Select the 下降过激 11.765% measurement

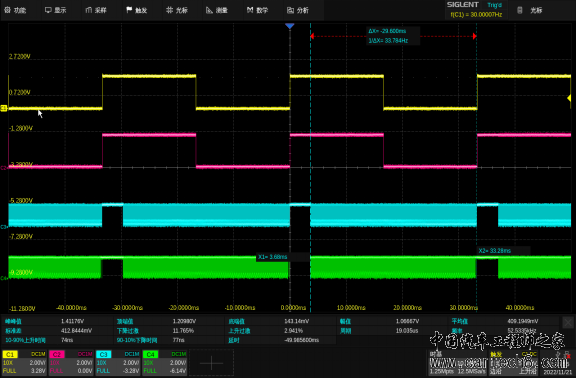[170, 331]
